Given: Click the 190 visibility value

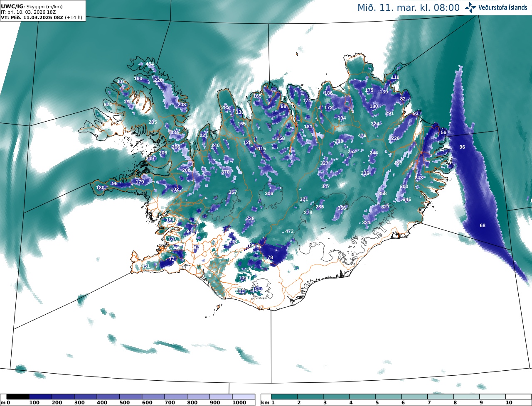Looking at the screenshot, I should point(138,78).
